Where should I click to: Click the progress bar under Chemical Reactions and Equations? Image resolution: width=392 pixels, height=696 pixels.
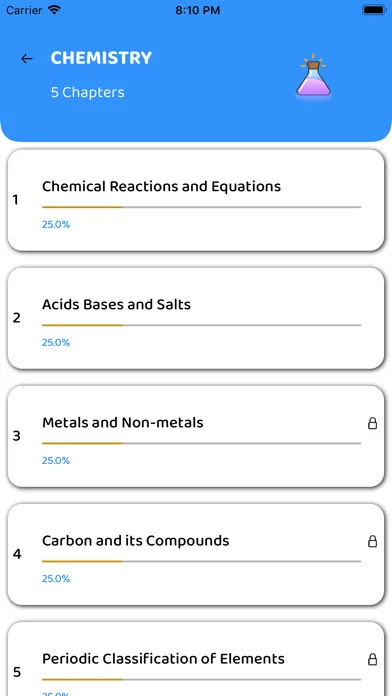(202, 207)
